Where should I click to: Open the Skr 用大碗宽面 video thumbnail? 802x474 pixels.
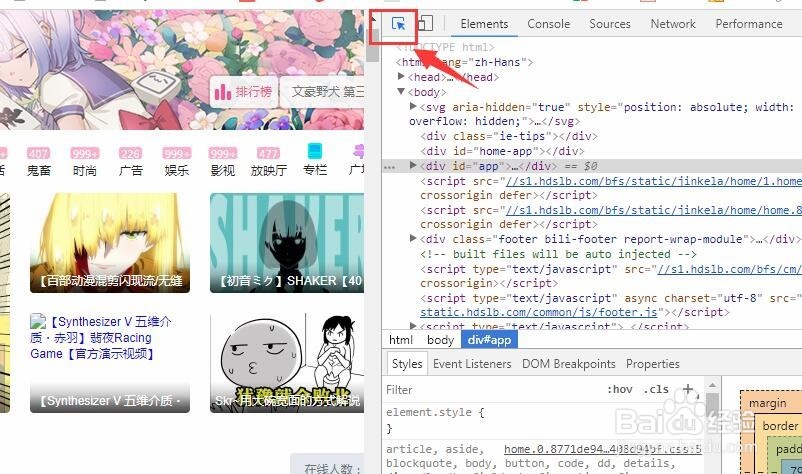[287, 363]
